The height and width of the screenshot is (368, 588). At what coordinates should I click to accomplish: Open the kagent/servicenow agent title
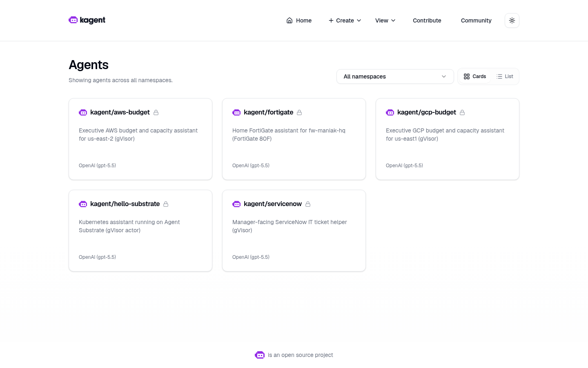273,204
